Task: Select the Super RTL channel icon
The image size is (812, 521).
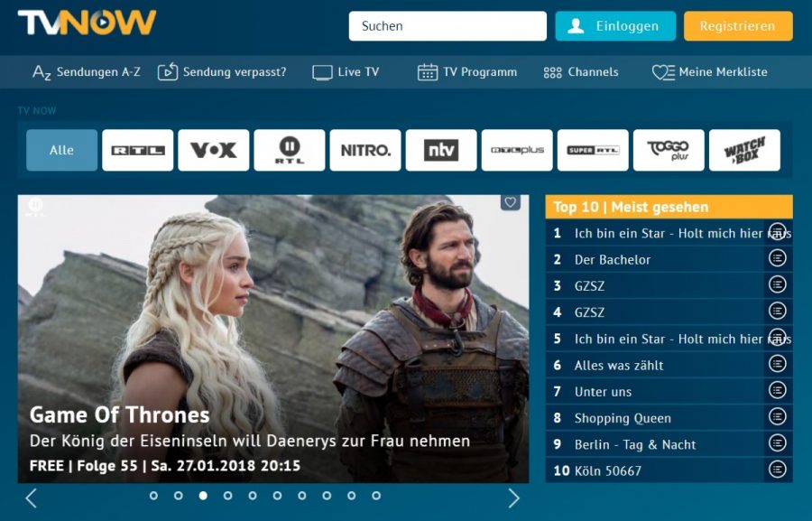Action: point(592,151)
